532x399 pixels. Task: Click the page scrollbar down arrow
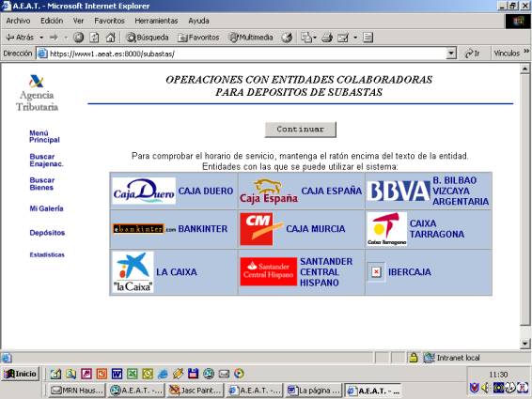524,344
